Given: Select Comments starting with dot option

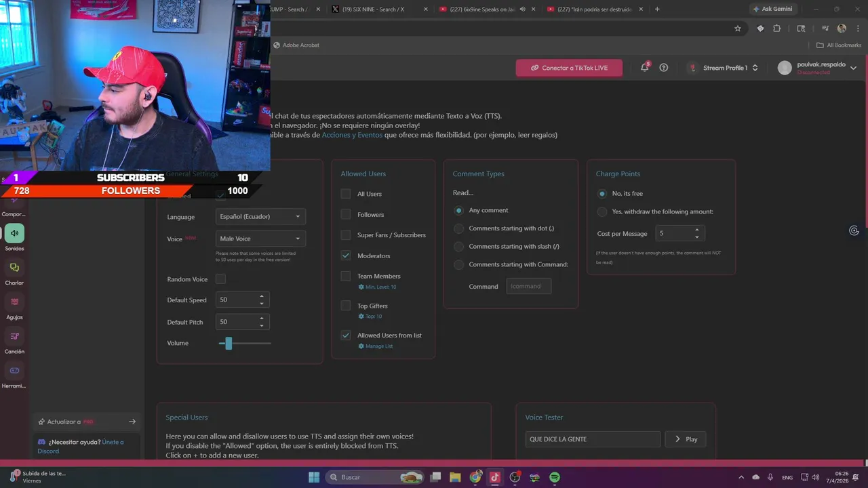Looking at the screenshot, I should [459, 228].
